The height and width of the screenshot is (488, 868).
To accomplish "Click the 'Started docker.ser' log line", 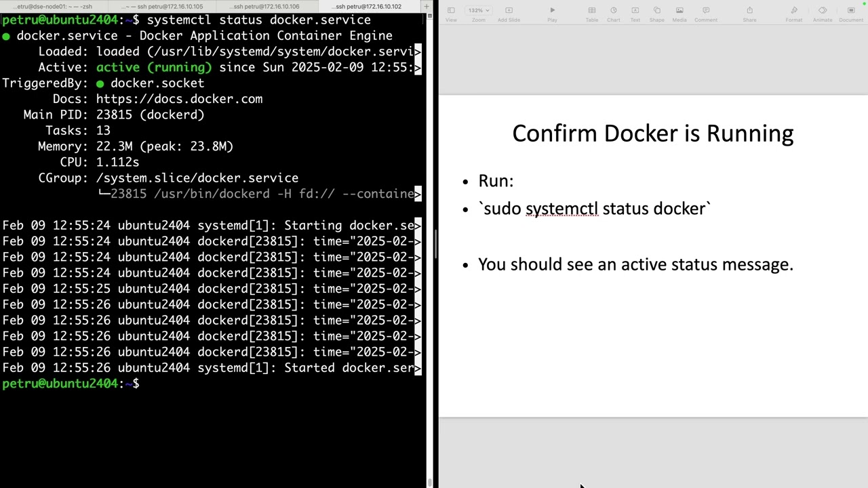I will tap(212, 368).
